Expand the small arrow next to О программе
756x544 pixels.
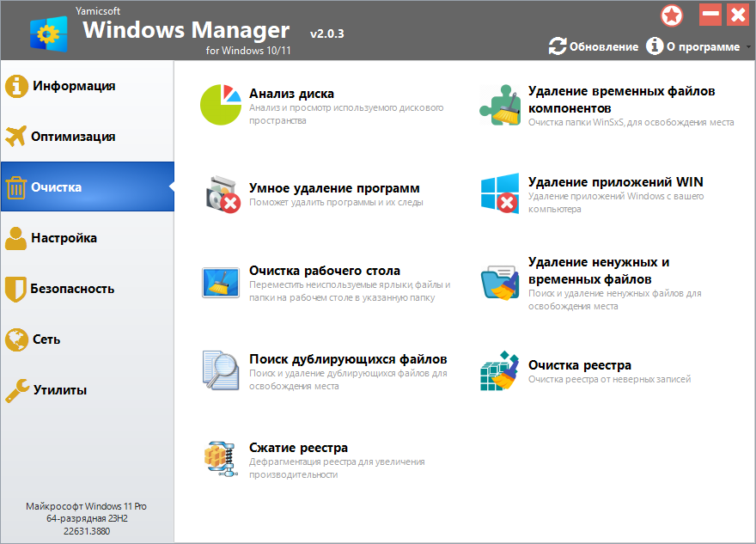(x=748, y=46)
